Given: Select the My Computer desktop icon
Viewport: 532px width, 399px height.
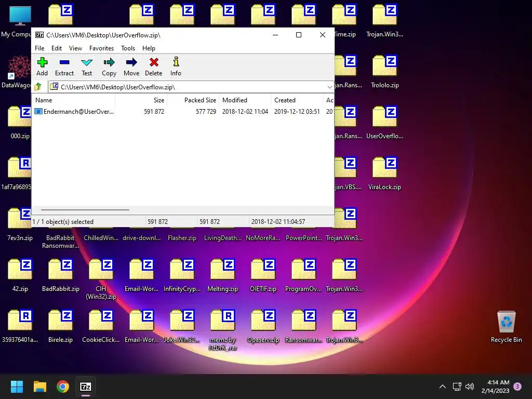Looking at the screenshot, I should (x=16, y=21).
